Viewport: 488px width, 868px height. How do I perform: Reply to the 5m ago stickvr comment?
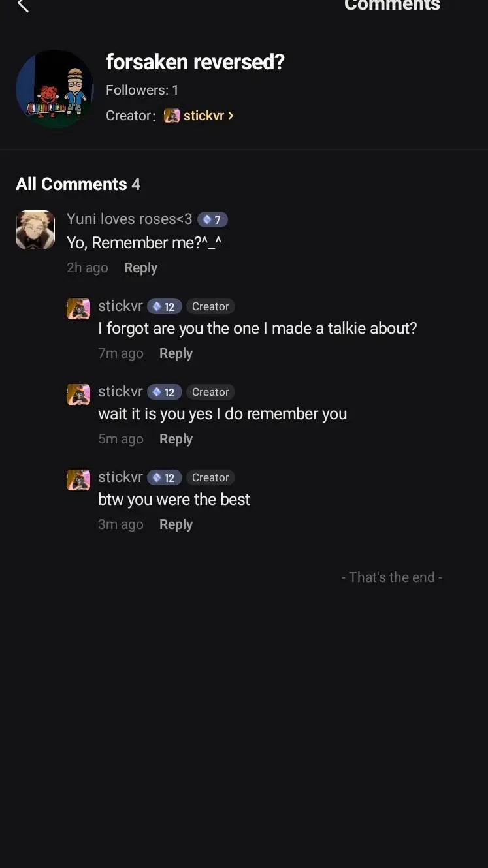coord(176,439)
